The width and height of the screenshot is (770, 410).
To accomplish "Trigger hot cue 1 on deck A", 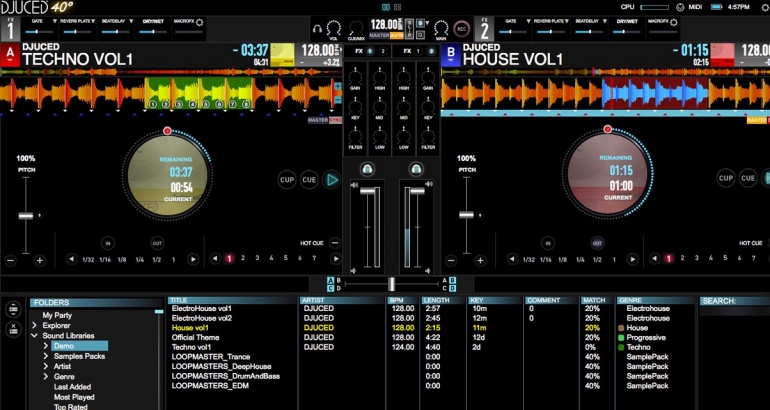I will [x=228, y=259].
